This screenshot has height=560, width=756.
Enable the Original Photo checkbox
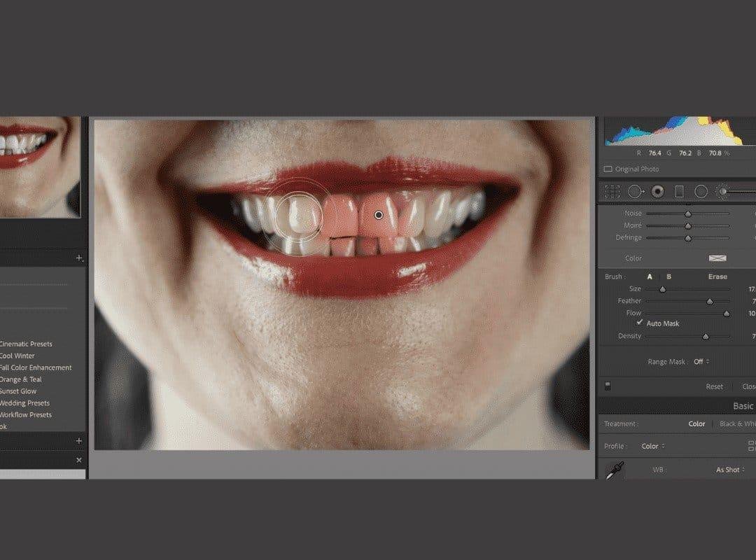pos(607,169)
